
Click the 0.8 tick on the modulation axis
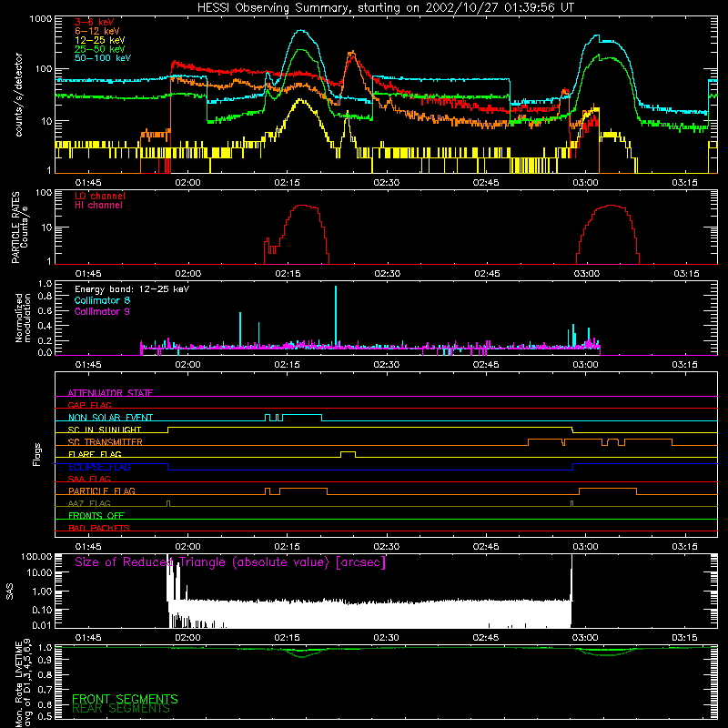click(x=45, y=297)
